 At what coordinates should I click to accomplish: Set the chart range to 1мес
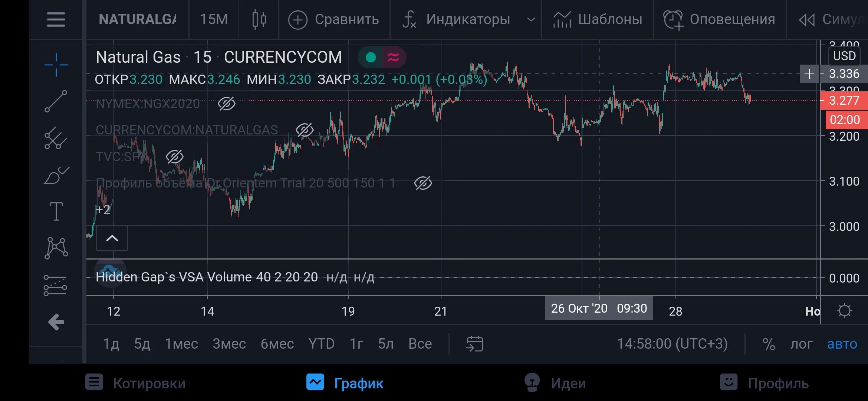click(x=181, y=344)
